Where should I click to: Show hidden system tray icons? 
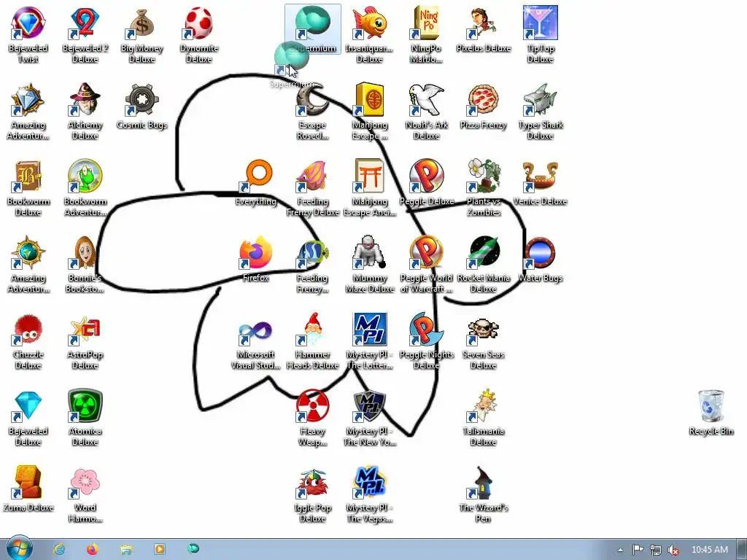point(620,550)
